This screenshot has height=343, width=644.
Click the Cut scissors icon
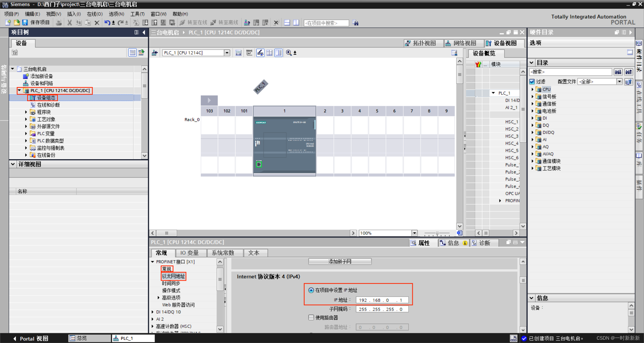(70, 23)
